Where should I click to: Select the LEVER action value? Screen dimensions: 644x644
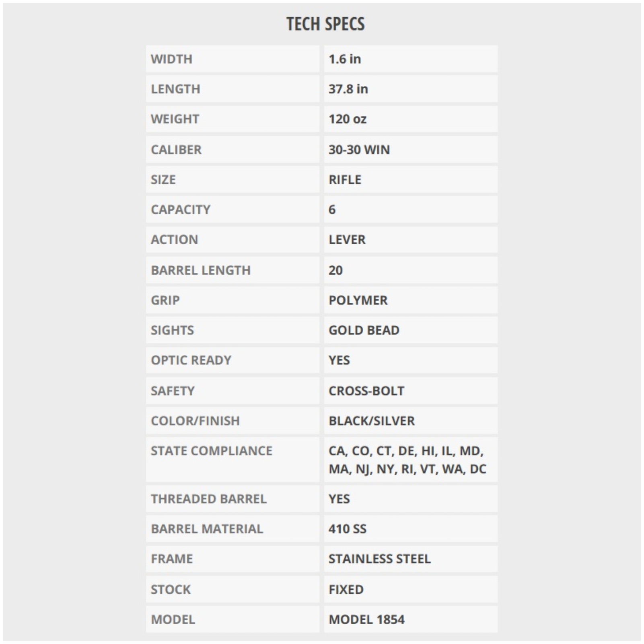tap(347, 240)
